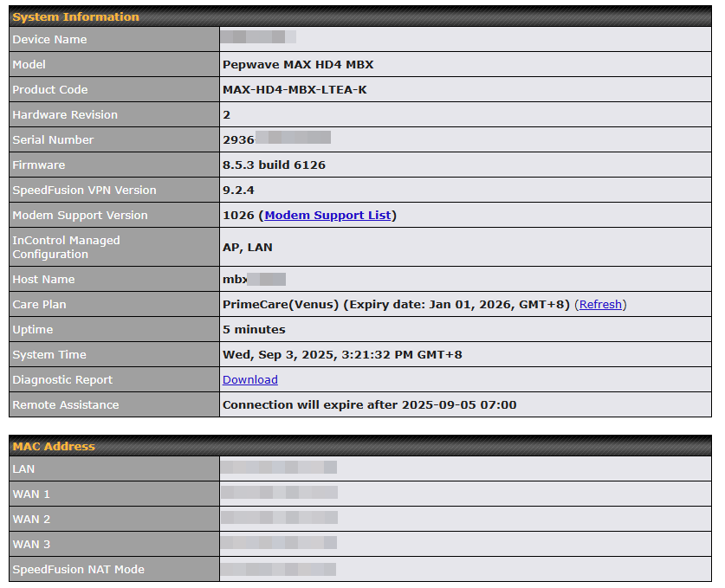This screenshot has height=588, width=725.
Task: Open the Modem Support List link
Action: click(x=327, y=215)
